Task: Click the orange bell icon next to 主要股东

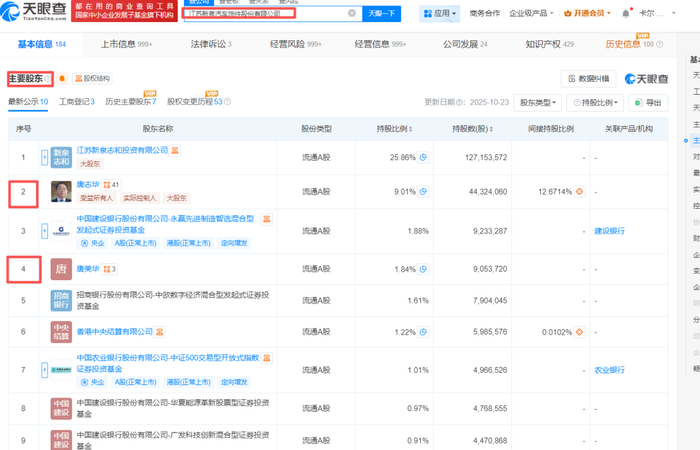Action: (x=62, y=78)
